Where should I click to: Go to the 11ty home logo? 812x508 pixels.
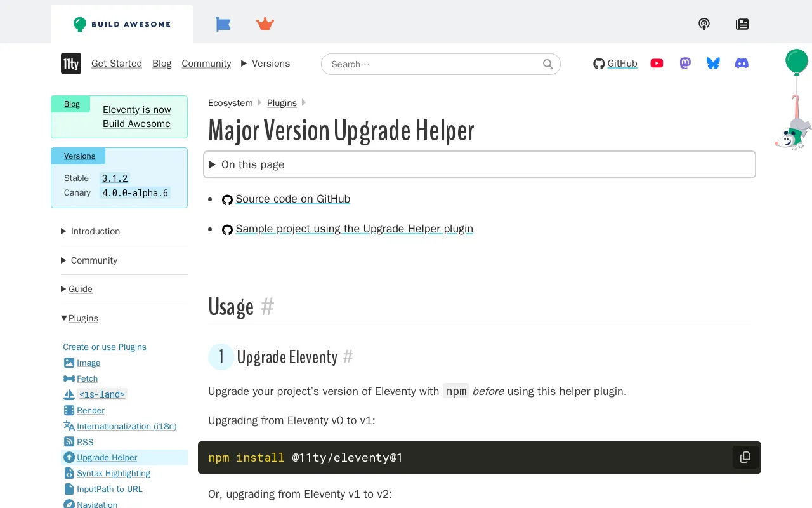(x=71, y=63)
